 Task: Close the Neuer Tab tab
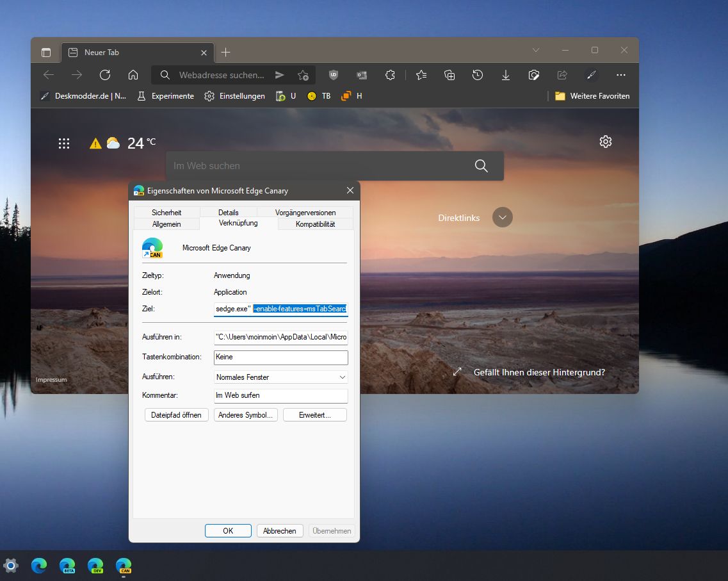[x=204, y=53]
